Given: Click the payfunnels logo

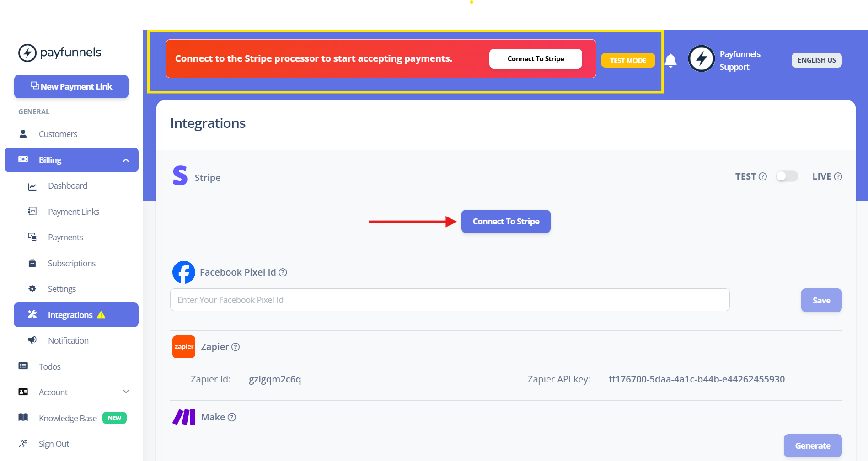Looking at the screenshot, I should pos(59,53).
